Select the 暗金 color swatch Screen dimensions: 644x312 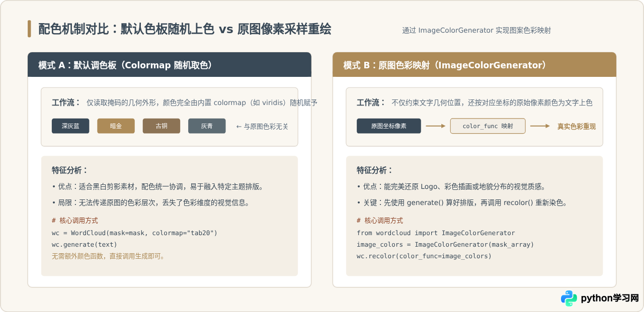pyautogui.click(x=116, y=126)
